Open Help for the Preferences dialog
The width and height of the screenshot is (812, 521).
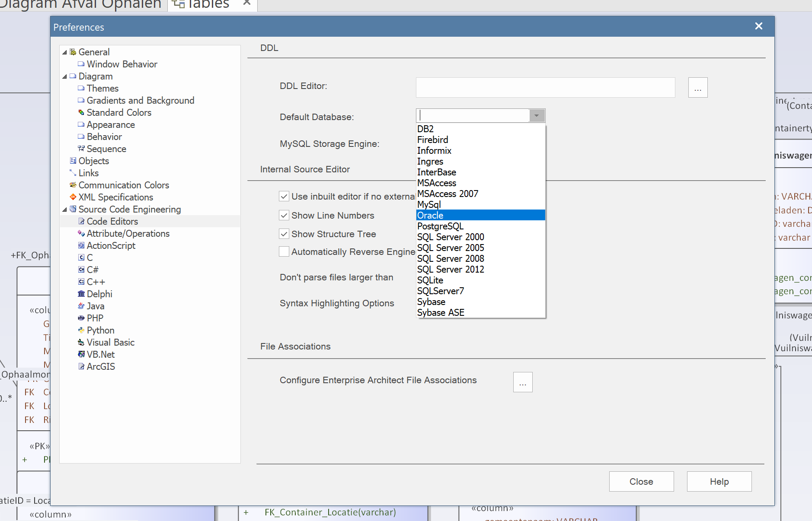pyautogui.click(x=719, y=481)
